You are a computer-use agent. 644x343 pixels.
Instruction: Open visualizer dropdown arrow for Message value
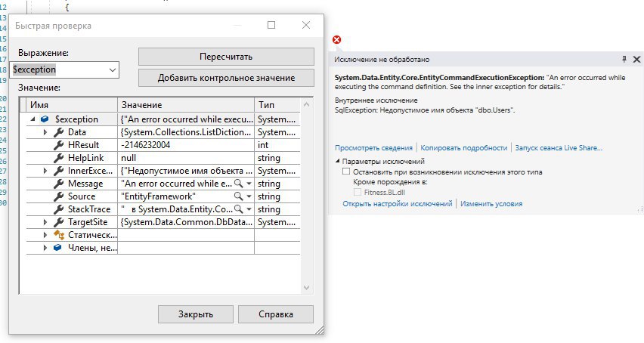(248, 184)
